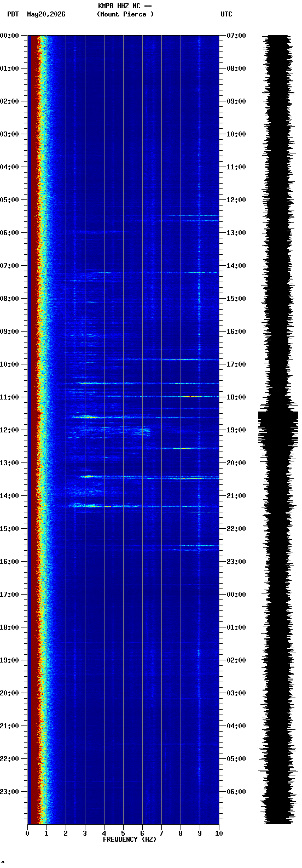Click the 09:00 label on UTC axis

pos(236,101)
